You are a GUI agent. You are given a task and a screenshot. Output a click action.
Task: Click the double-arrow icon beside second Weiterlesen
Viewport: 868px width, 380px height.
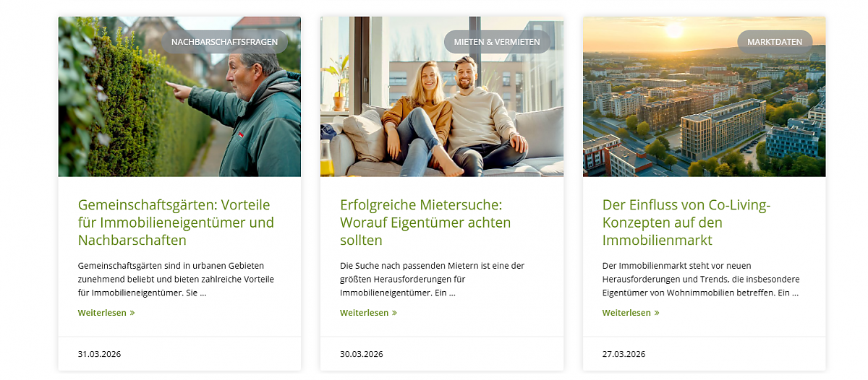click(395, 314)
